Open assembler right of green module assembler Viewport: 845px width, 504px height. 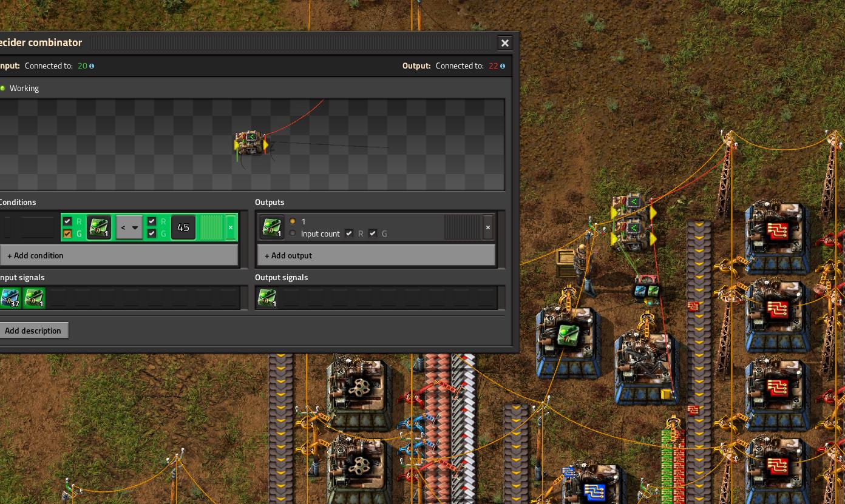coord(646,367)
